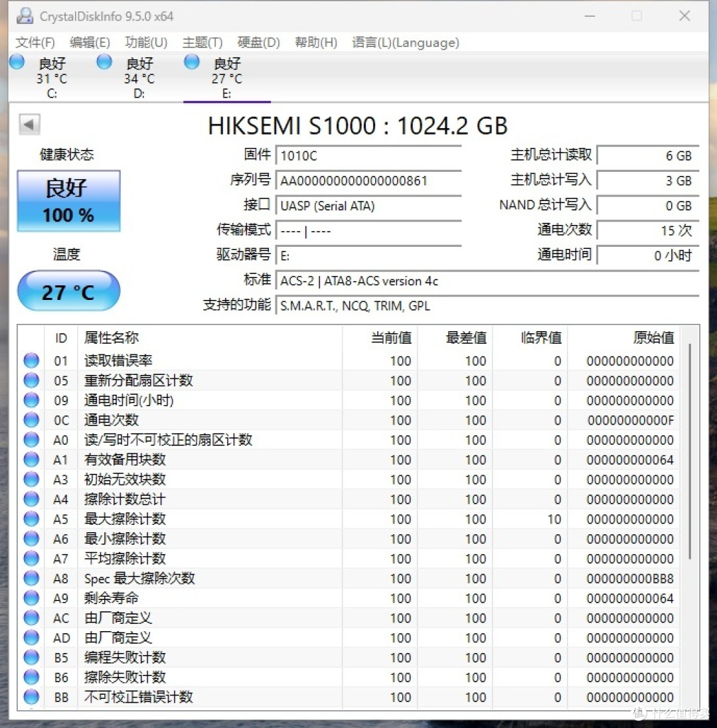The width and height of the screenshot is (717, 728).
Task: Click the status orb for row A1 有效备用块数
Action: (31, 459)
